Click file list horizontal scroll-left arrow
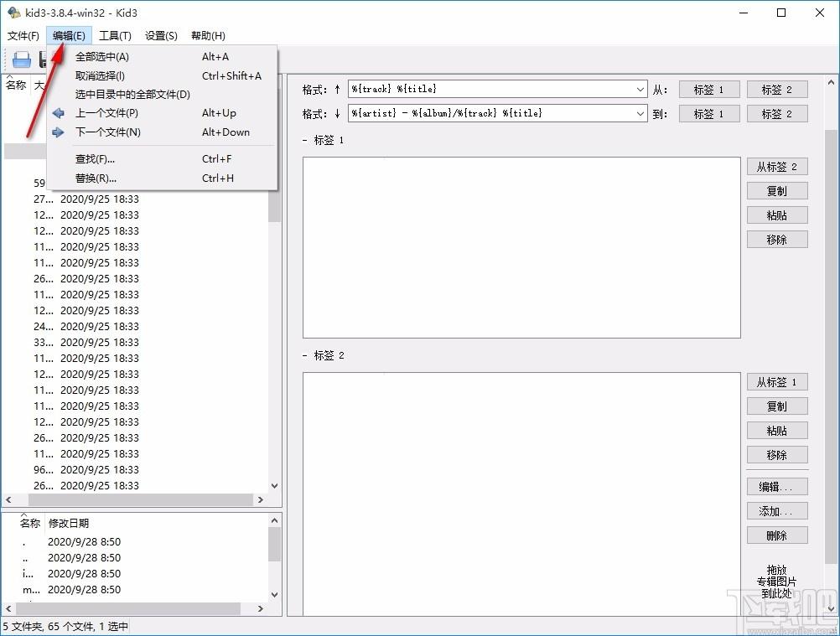The height and width of the screenshot is (636, 840). tap(8, 499)
